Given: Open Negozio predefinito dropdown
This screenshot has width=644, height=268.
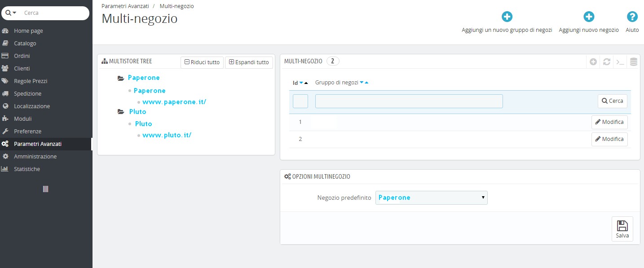Looking at the screenshot, I should tap(431, 198).
